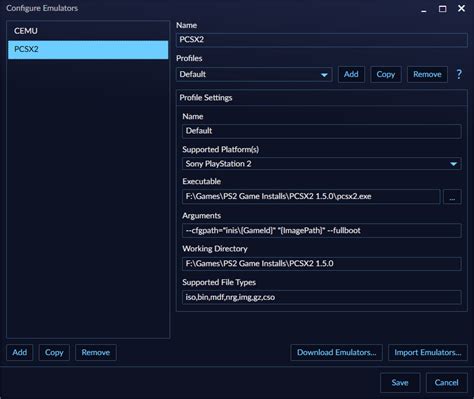Viewport: 474px width, 399px height.
Task: Maximize the Configure Emulators window
Action: tap(442, 9)
